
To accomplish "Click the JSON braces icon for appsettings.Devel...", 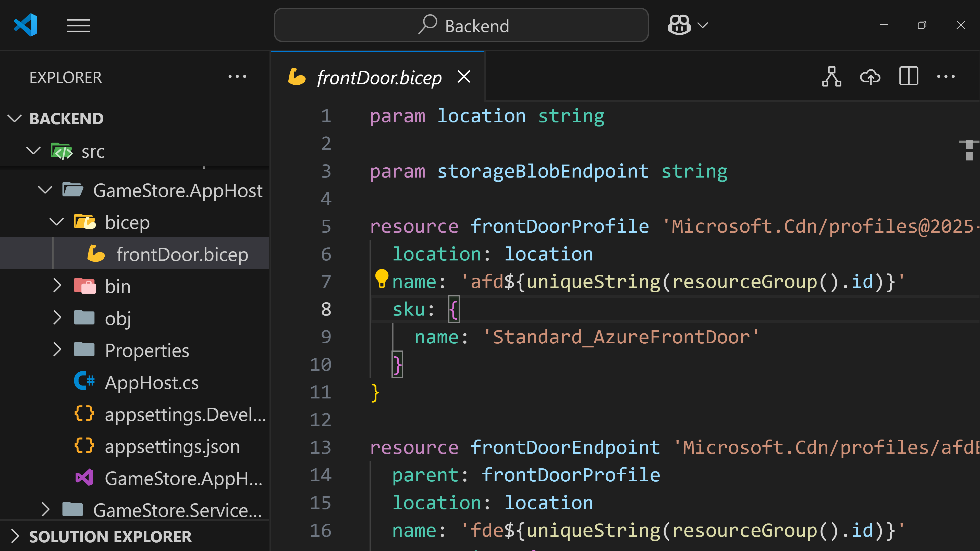I will click(84, 413).
